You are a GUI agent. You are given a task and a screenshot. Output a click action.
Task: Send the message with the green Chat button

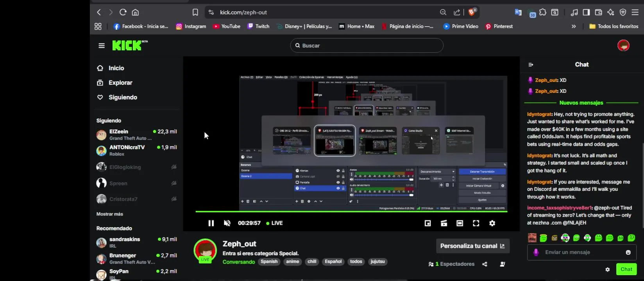(626, 269)
